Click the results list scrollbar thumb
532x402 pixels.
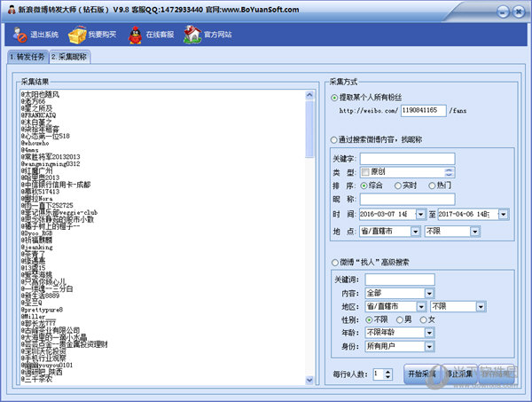click(x=309, y=129)
